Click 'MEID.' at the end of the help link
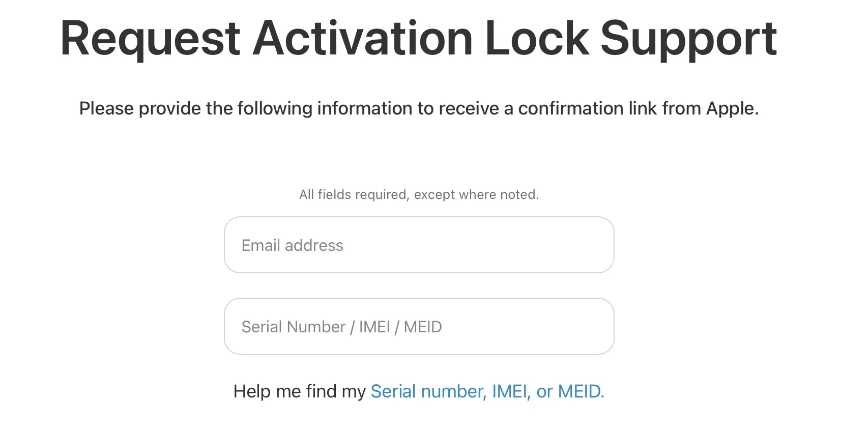 581,391
